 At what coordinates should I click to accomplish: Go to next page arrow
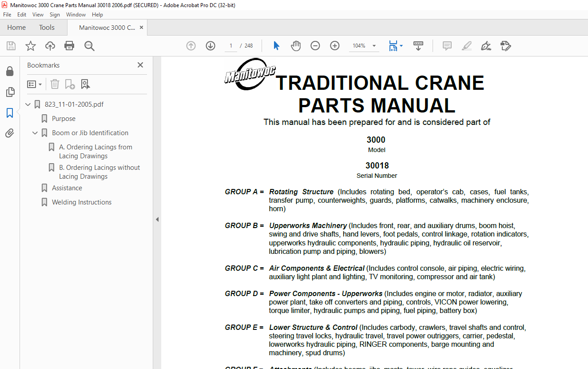pyautogui.click(x=211, y=46)
